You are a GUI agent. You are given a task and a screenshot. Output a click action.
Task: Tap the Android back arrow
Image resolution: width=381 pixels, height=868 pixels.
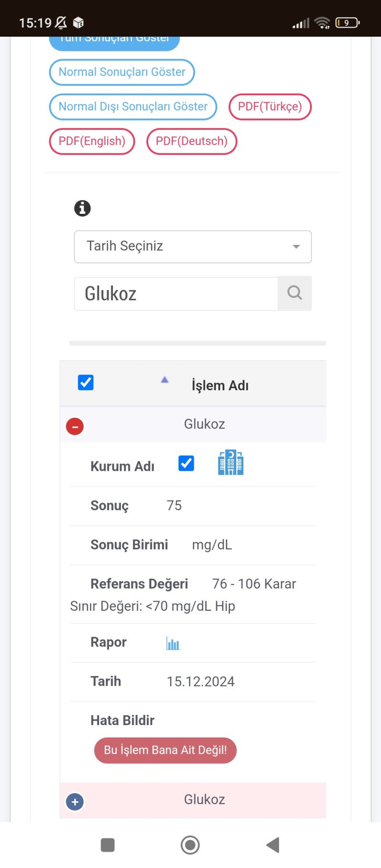(x=273, y=845)
